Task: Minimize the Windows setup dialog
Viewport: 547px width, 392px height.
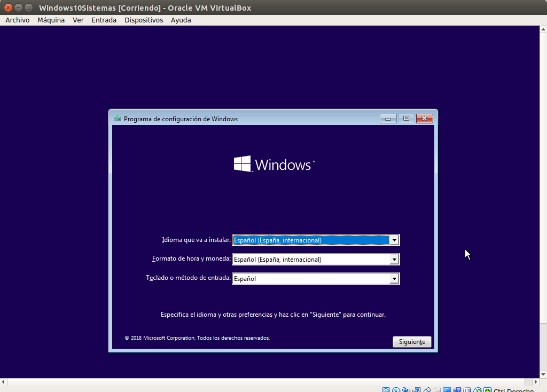Action: click(388, 119)
